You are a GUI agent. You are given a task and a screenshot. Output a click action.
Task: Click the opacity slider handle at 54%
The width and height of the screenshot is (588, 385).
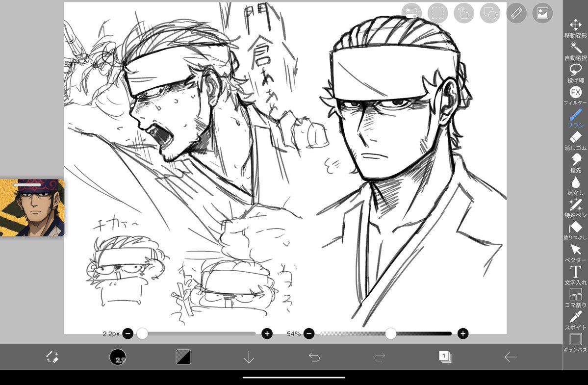point(391,334)
